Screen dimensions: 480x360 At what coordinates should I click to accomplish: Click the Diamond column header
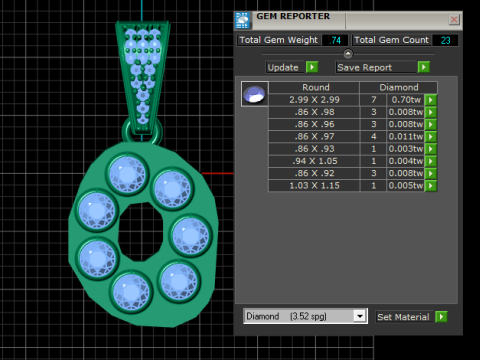tap(399, 87)
